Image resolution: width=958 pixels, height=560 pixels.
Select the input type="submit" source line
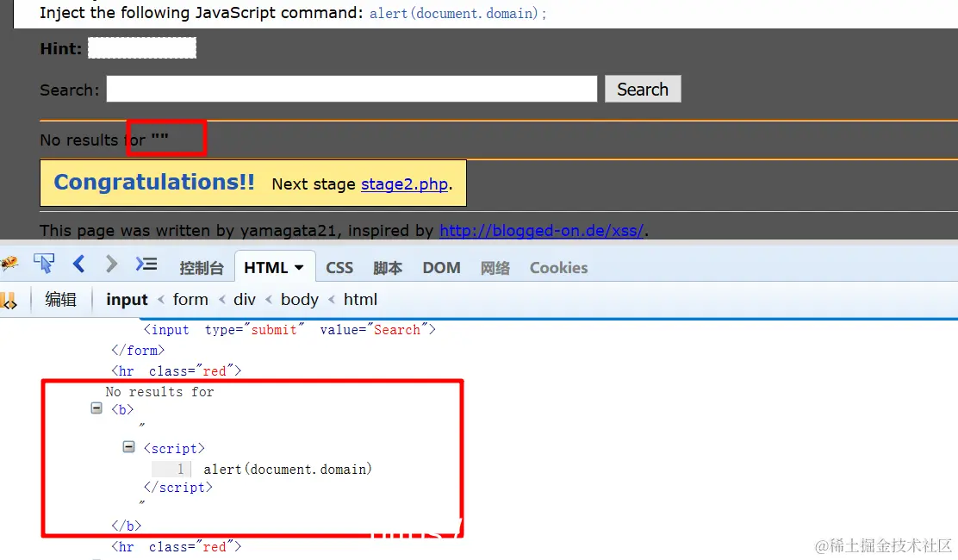tap(289, 330)
